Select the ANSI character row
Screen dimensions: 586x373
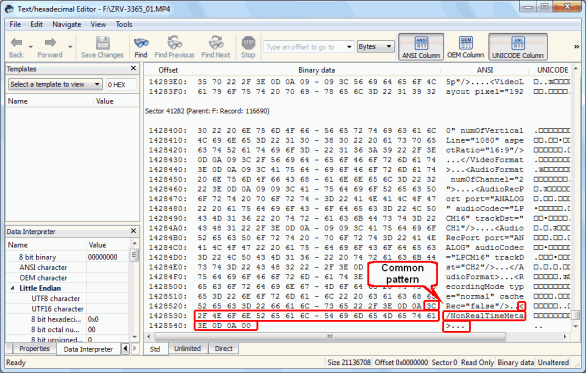(68, 268)
